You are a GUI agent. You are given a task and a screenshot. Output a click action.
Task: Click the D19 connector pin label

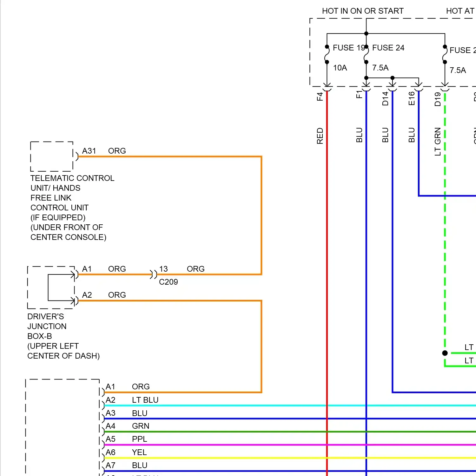[x=438, y=99]
